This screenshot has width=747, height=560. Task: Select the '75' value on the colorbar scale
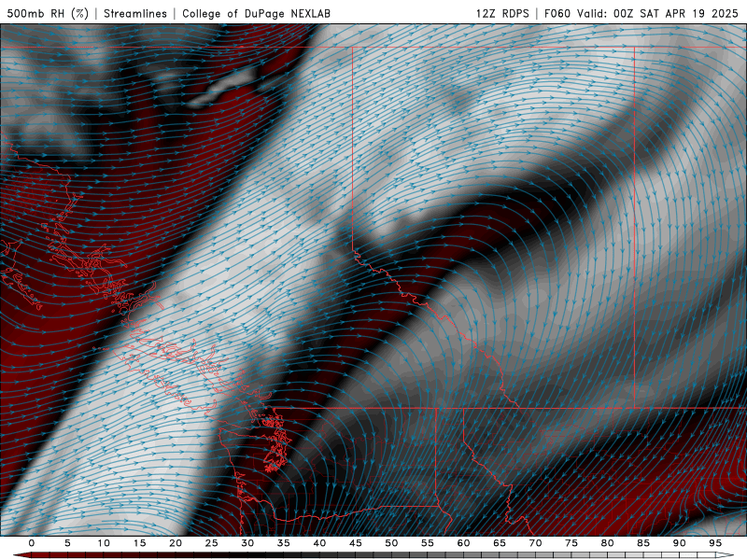(x=571, y=543)
